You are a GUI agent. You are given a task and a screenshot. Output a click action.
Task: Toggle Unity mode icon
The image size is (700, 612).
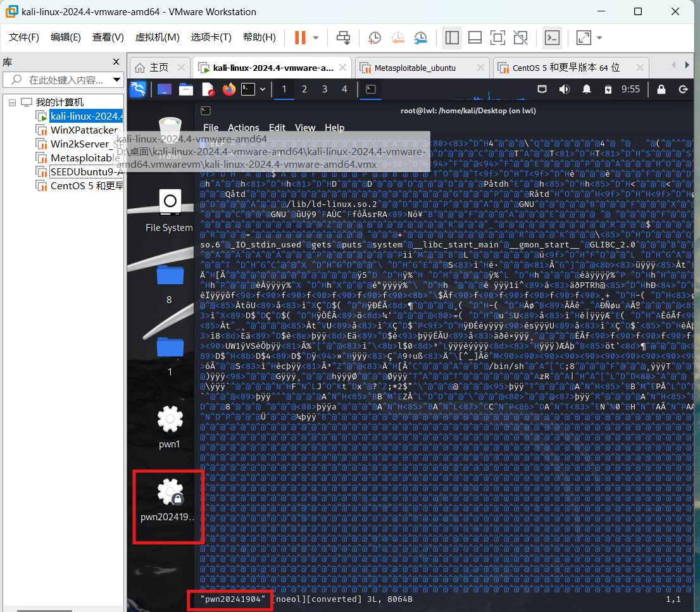[x=520, y=37]
